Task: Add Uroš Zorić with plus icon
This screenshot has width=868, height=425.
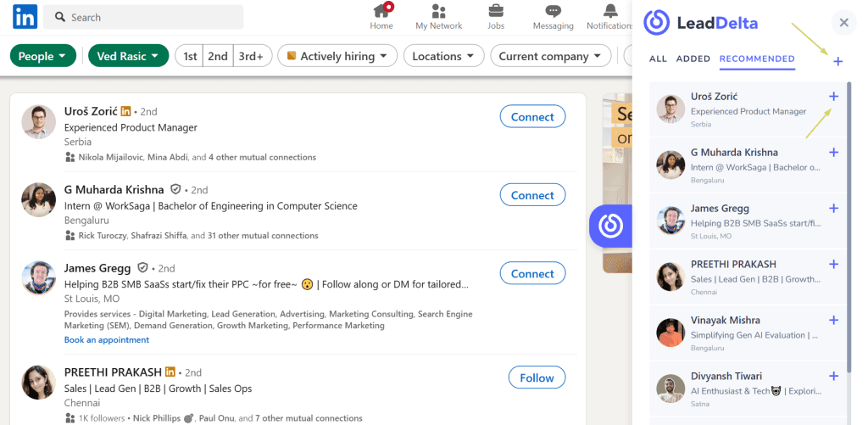Action: 833,97
